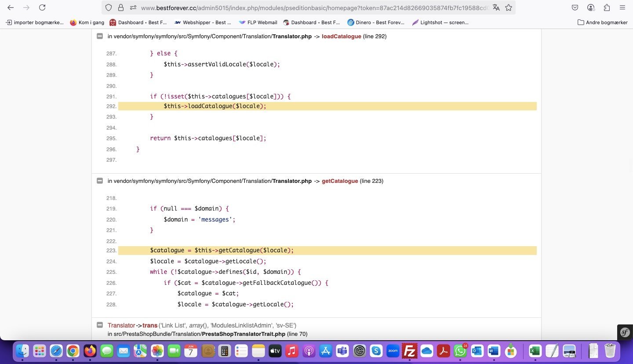Image resolution: width=633 pixels, height=364 pixels.
Task: Click the getCatalogue method name in trace header
Action: 340,181
